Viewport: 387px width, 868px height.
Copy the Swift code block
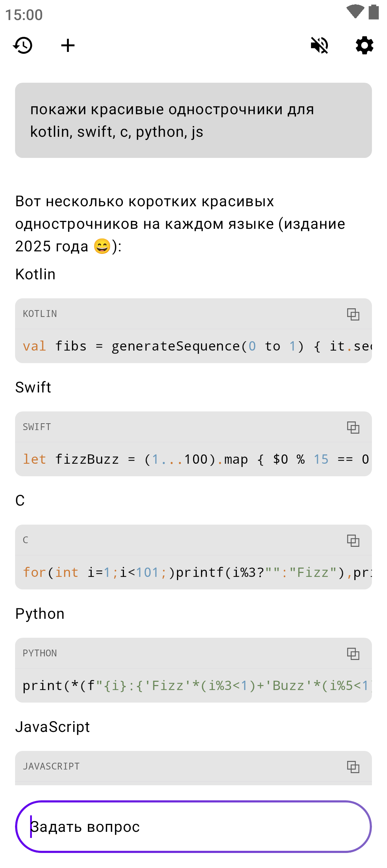[353, 427]
